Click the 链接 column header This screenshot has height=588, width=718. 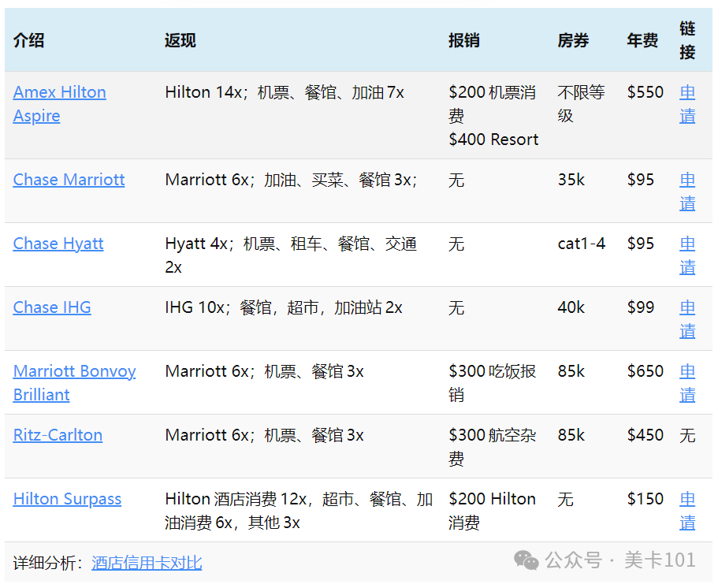[687, 40]
